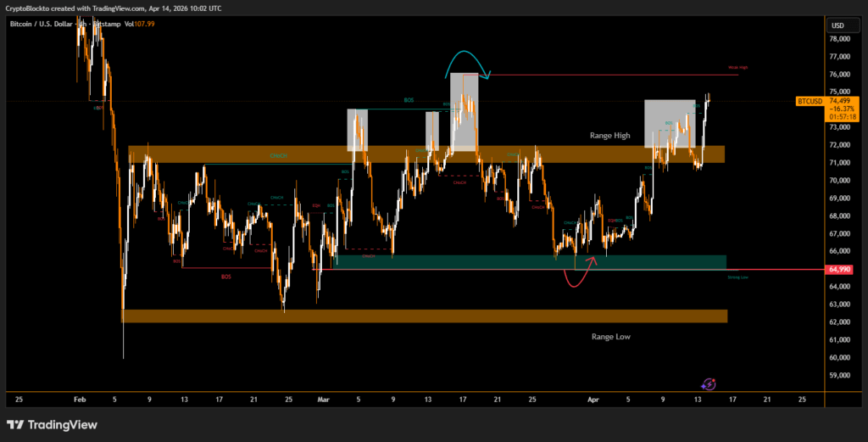Screen dimensions: 868x442
Task: Click the 78,000 price axis level
Action: coord(839,39)
